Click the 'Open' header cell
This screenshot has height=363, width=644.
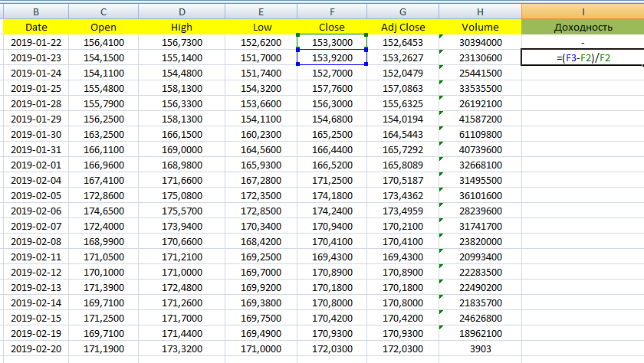(x=103, y=27)
